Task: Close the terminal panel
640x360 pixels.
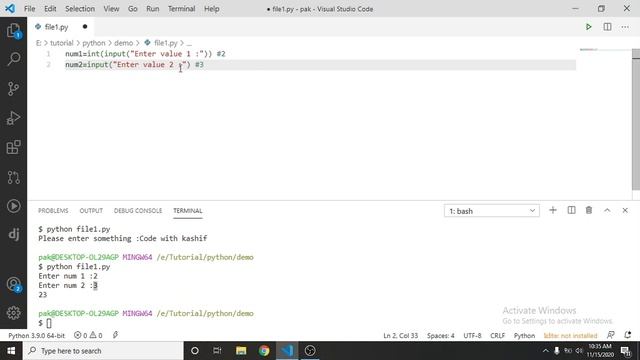Action: click(x=625, y=210)
